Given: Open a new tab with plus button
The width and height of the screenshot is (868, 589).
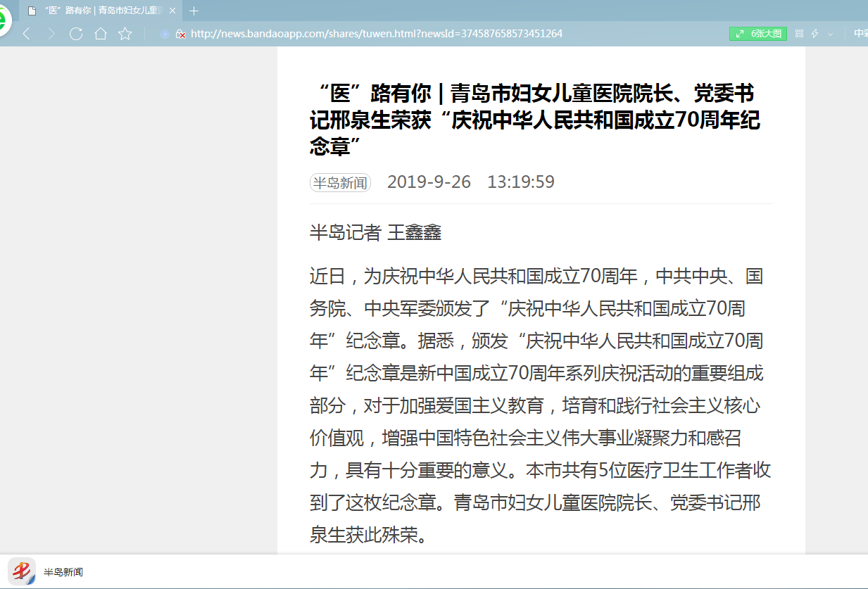Looking at the screenshot, I should click(194, 11).
